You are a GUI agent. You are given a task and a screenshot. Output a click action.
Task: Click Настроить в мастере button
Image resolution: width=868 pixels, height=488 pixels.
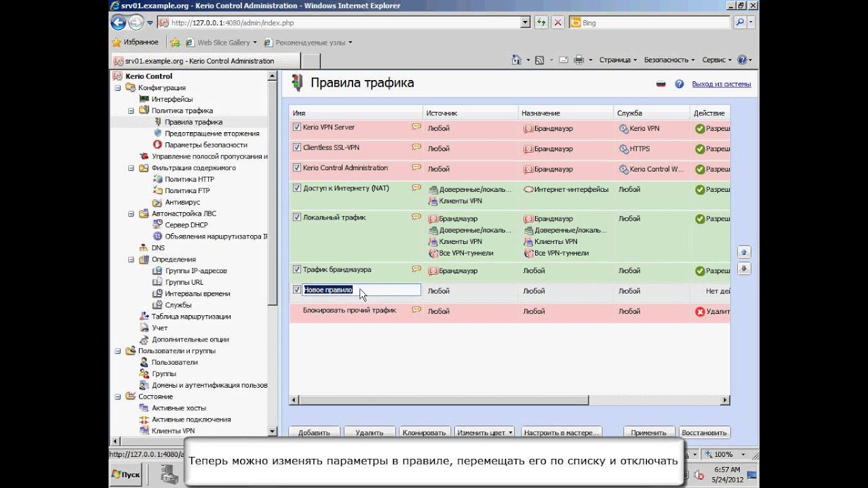click(561, 432)
